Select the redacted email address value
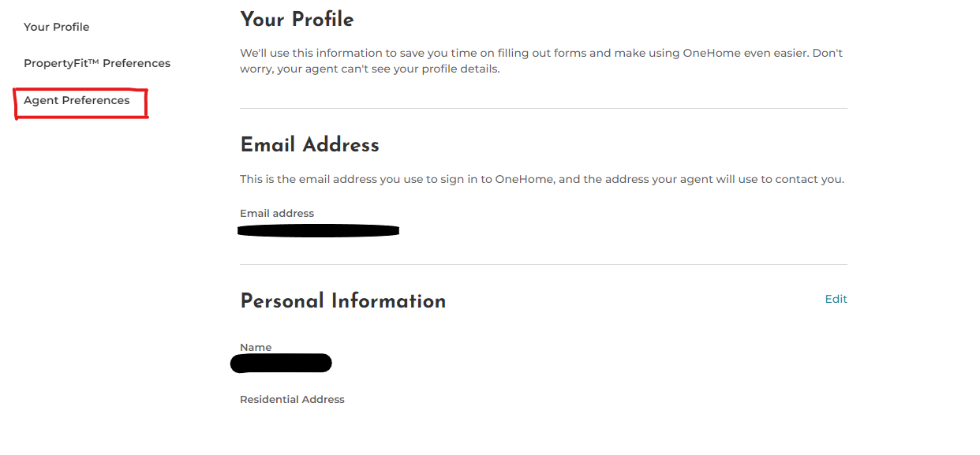Image resolution: width=980 pixels, height=455 pixels. click(x=318, y=230)
